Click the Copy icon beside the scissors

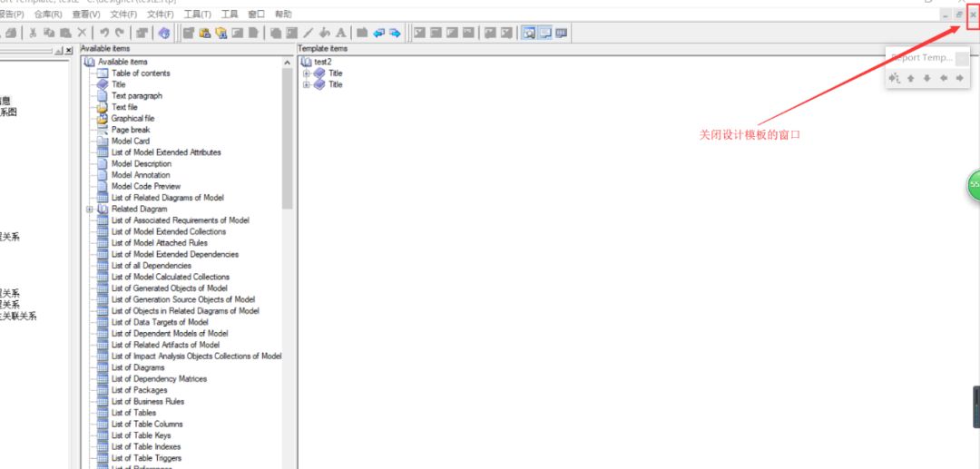[49, 33]
